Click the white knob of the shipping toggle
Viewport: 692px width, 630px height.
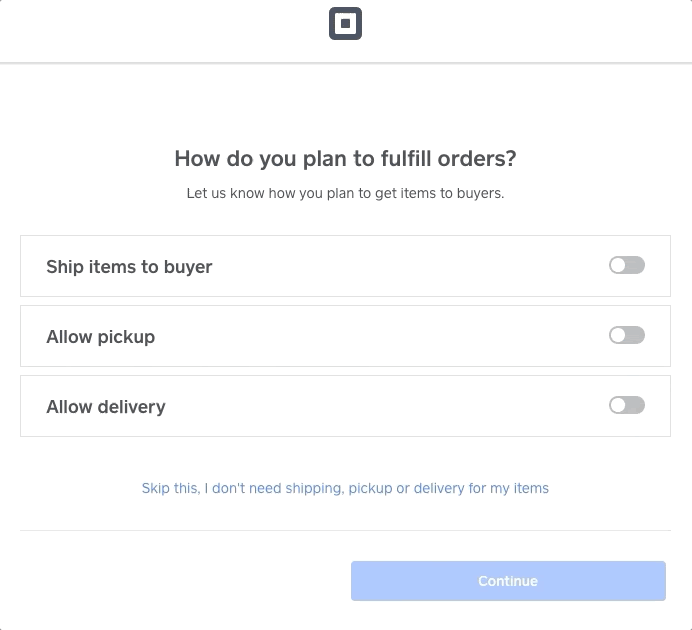click(618, 265)
